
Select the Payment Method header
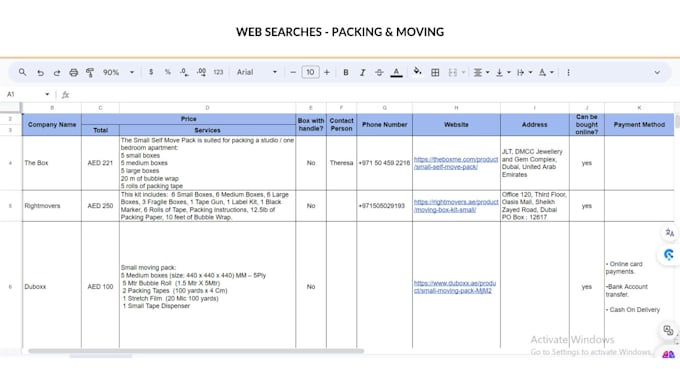click(639, 124)
